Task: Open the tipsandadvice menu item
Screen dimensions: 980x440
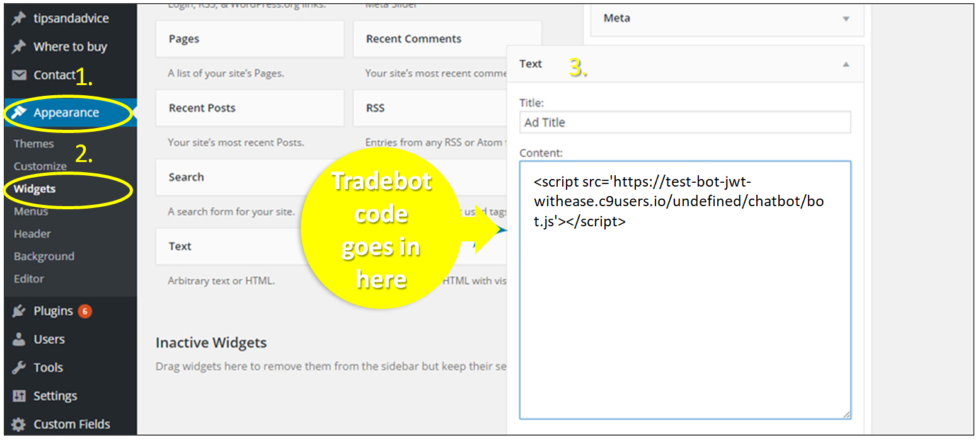Action: [x=71, y=18]
